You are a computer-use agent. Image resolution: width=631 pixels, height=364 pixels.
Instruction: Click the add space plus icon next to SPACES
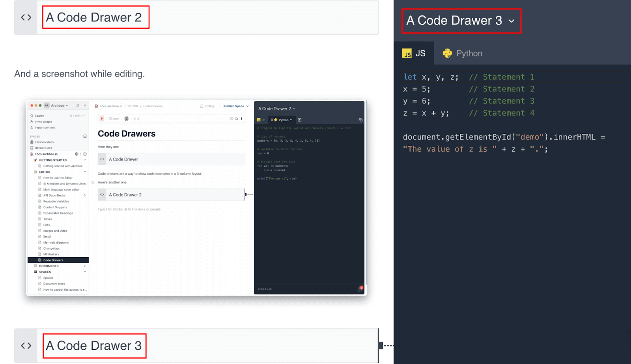85,136
